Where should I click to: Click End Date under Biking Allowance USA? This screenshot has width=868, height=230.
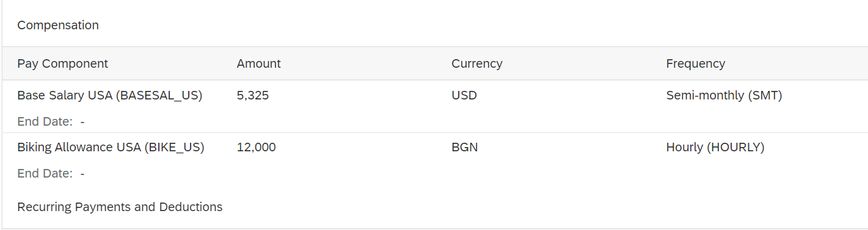pyautogui.click(x=45, y=174)
